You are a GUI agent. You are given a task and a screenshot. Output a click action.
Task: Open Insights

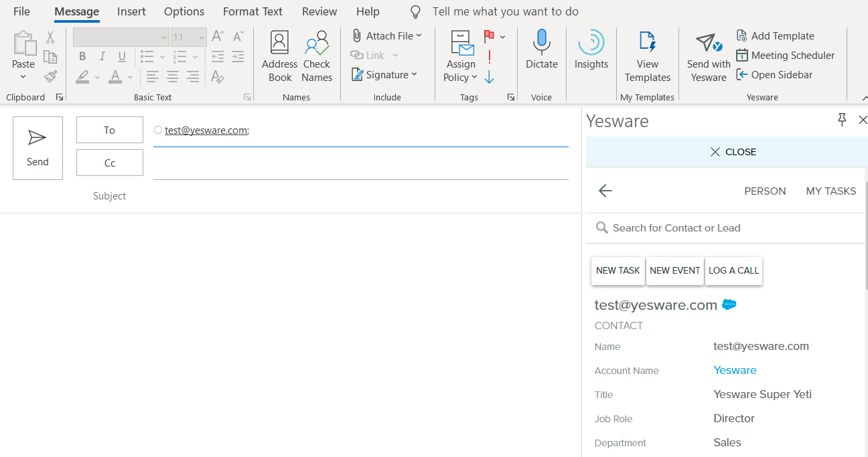tap(591, 50)
